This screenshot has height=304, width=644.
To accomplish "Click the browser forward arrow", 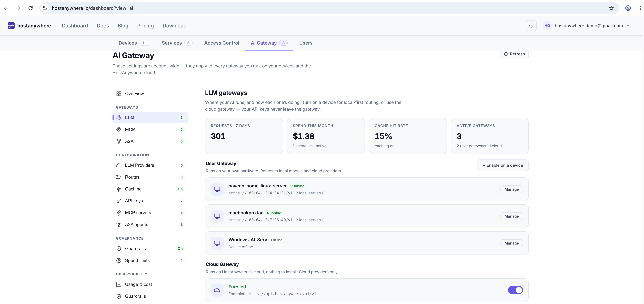I will coord(18,8).
